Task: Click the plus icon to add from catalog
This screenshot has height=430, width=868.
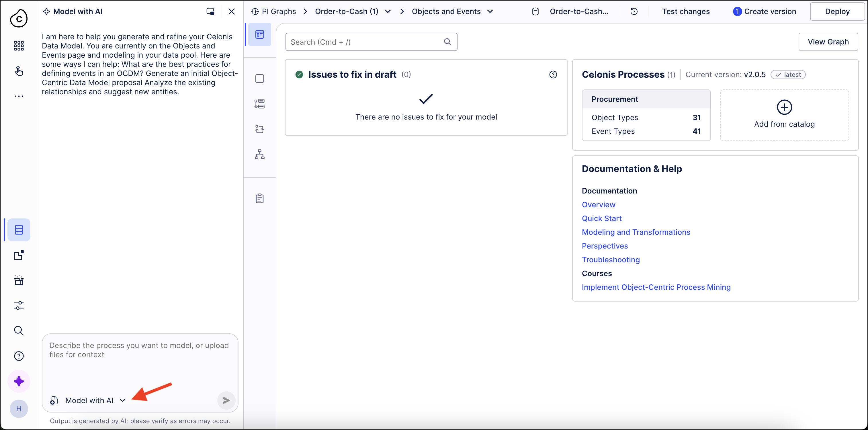Action: pos(784,107)
